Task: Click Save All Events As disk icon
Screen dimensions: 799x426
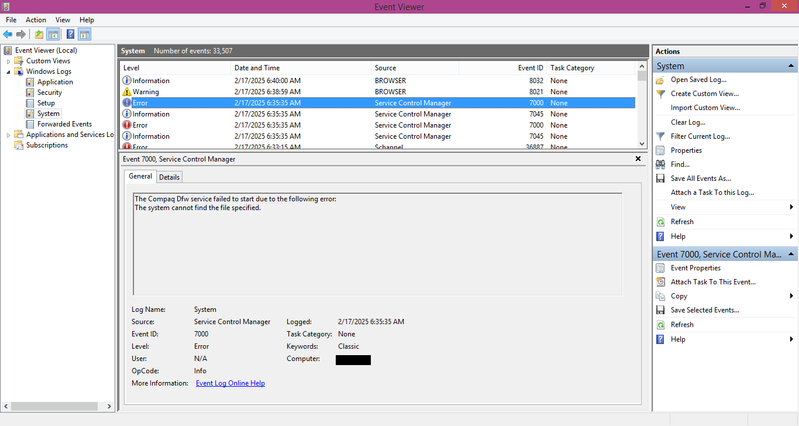Action: 660,178
